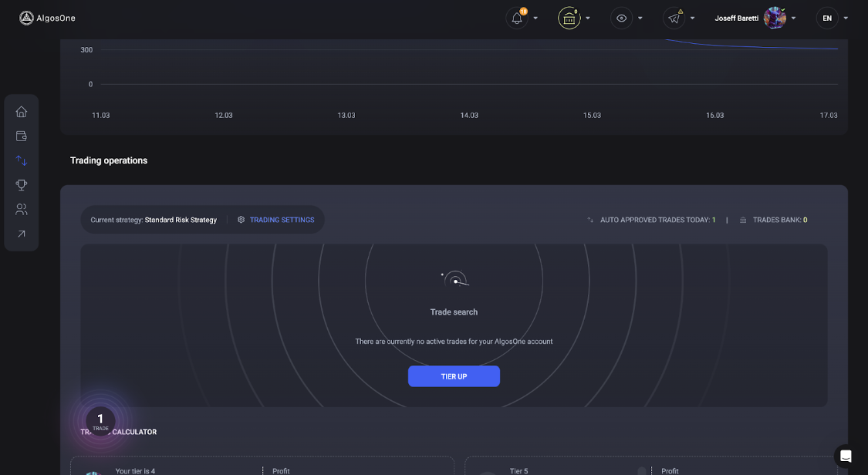The width and height of the screenshot is (868, 475).
Task: Click the arrows icon before Auto Approved Trades
Action: [x=590, y=220]
